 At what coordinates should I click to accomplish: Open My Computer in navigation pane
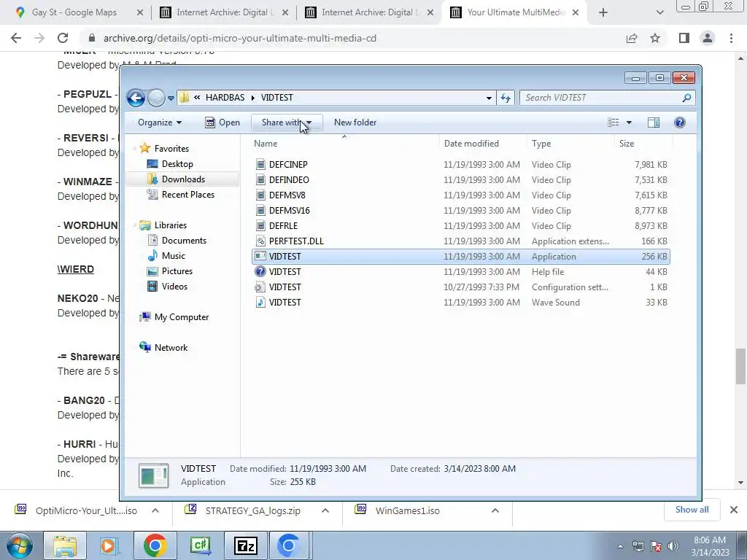(181, 317)
